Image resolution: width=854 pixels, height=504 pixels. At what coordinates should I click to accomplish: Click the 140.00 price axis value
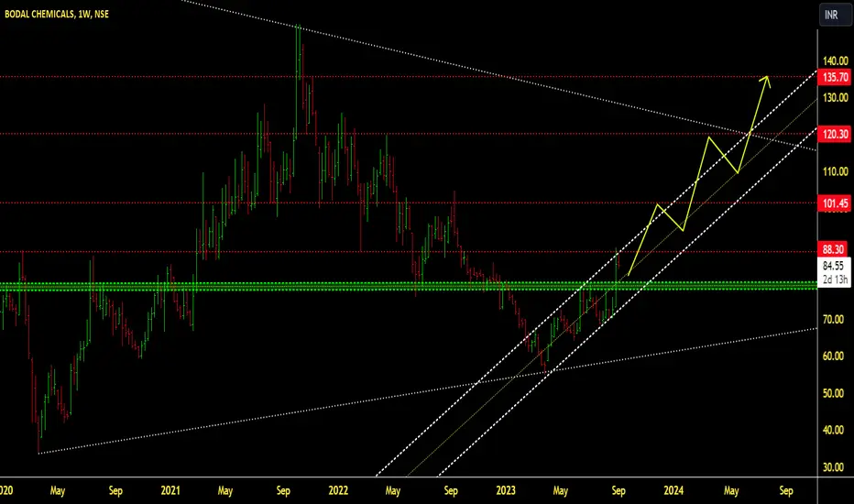point(835,61)
